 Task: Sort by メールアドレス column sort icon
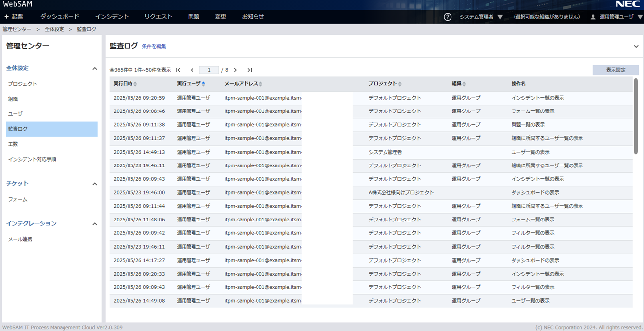tap(260, 84)
